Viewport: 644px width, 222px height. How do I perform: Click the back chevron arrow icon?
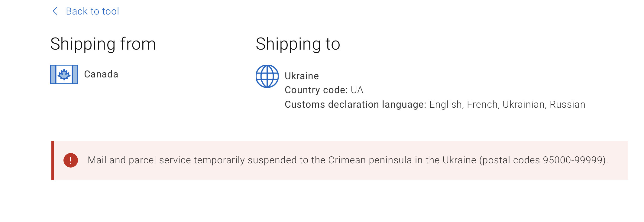click(x=55, y=11)
